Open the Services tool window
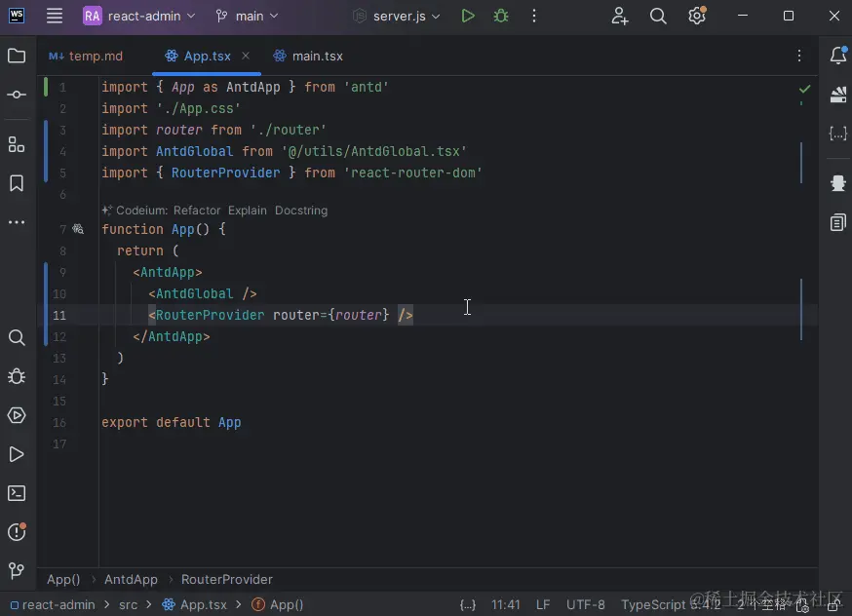The width and height of the screenshot is (852, 616). 17,415
